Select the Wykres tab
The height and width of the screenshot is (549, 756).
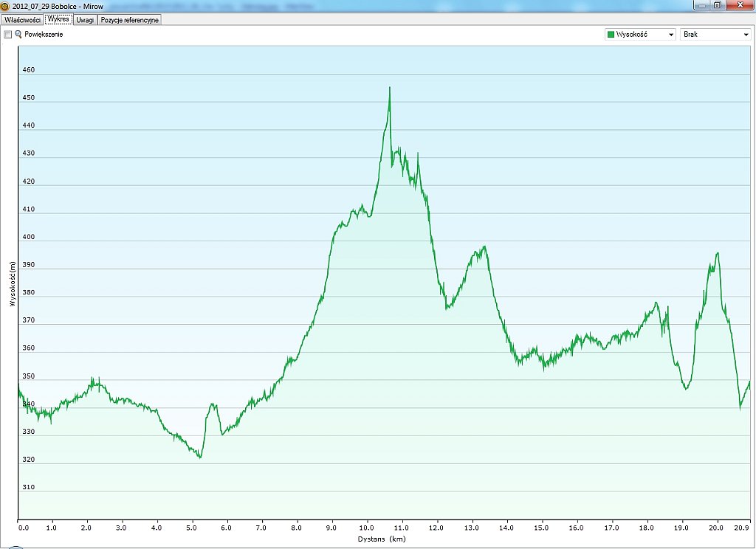point(58,20)
